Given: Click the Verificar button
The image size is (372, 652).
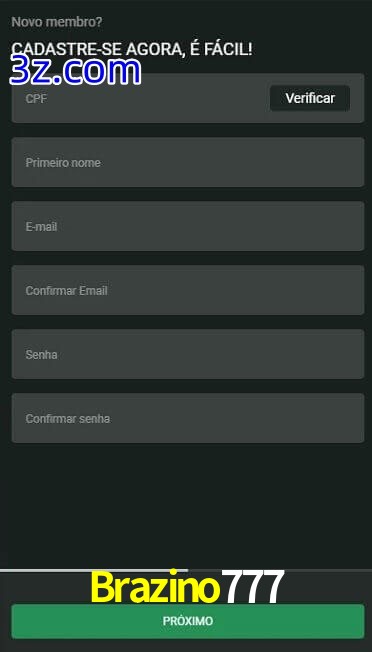Looking at the screenshot, I should [x=310, y=98].
